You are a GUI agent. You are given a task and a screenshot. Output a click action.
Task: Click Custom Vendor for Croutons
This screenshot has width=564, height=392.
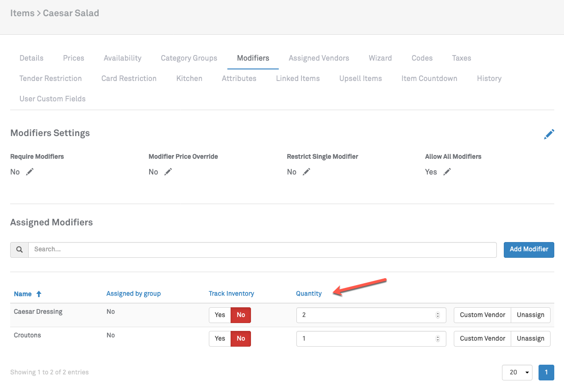coord(482,338)
